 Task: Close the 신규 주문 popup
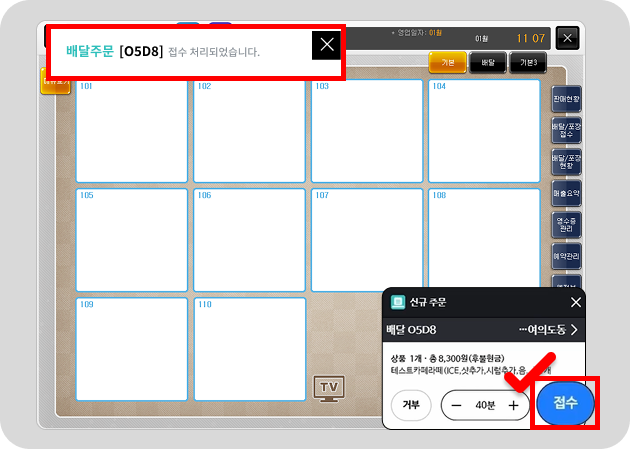pyautogui.click(x=575, y=302)
